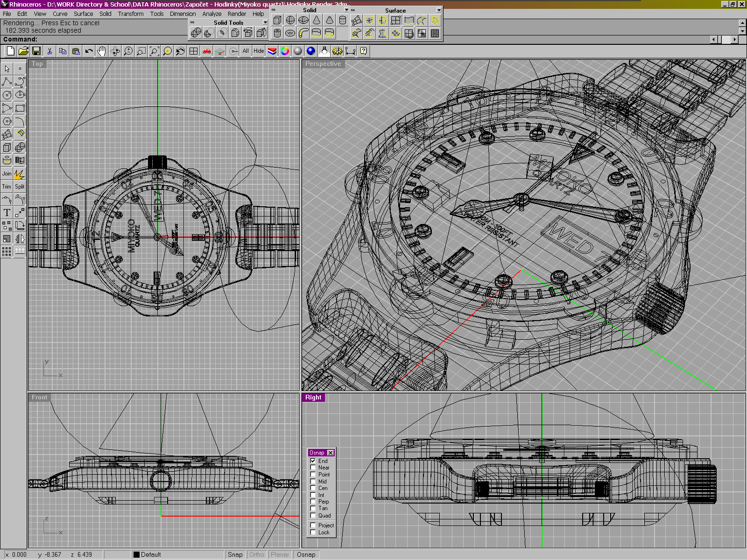
Task: Click the Trim button
Action: tap(7, 187)
